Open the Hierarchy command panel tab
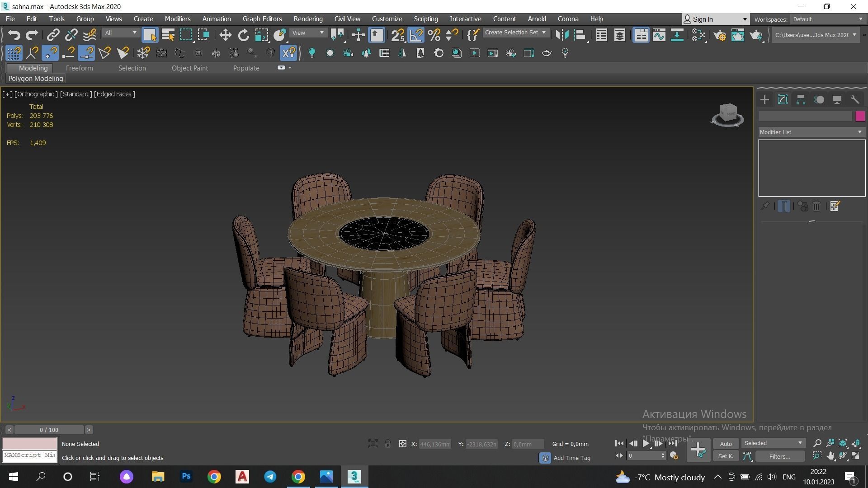This screenshot has width=868, height=488. [x=801, y=100]
